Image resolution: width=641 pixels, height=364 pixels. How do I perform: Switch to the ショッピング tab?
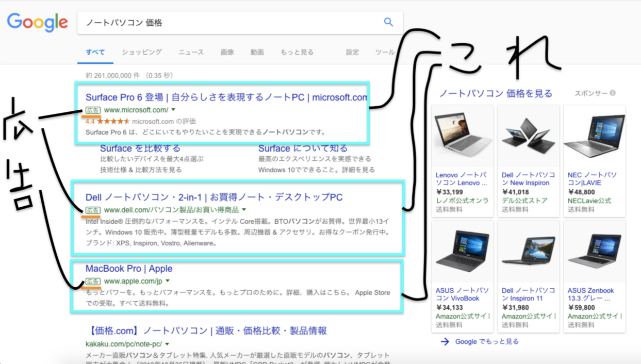[141, 52]
